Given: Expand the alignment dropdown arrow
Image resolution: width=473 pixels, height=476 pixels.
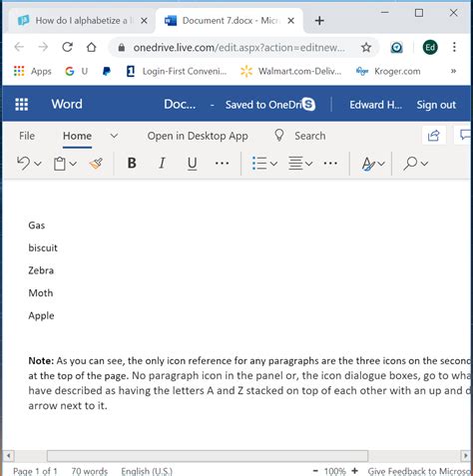Looking at the screenshot, I should [x=309, y=164].
